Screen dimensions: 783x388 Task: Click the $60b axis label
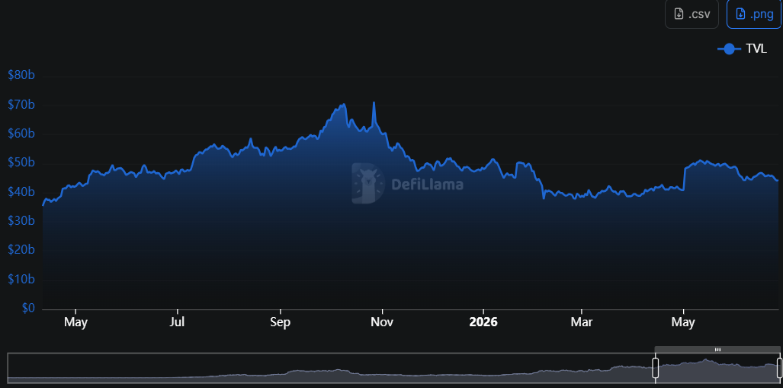click(x=21, y=134)
